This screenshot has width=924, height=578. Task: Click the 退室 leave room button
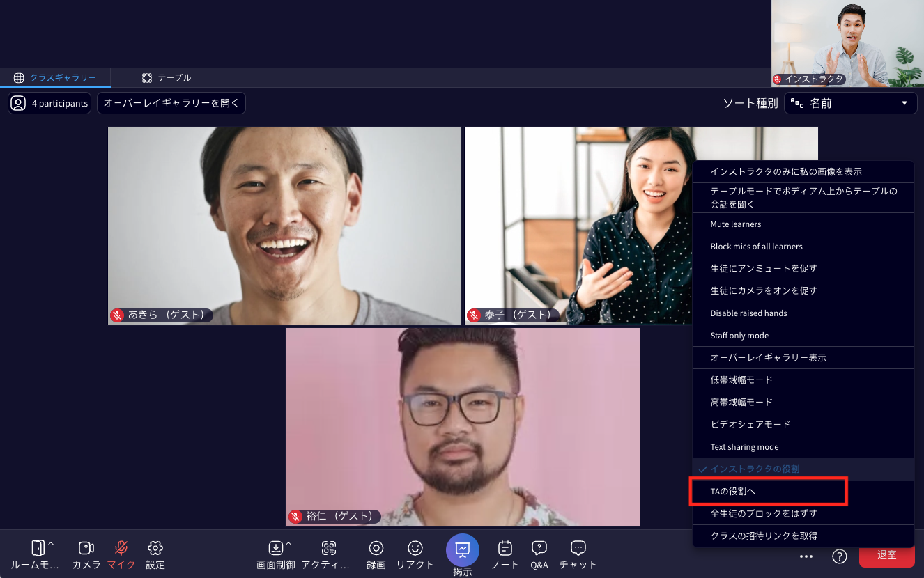[886, 555]
